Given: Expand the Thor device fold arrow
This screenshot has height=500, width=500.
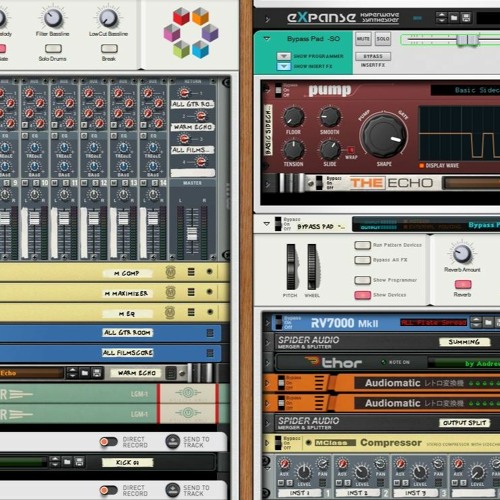Looking at the screenshot, I should 267,363.
